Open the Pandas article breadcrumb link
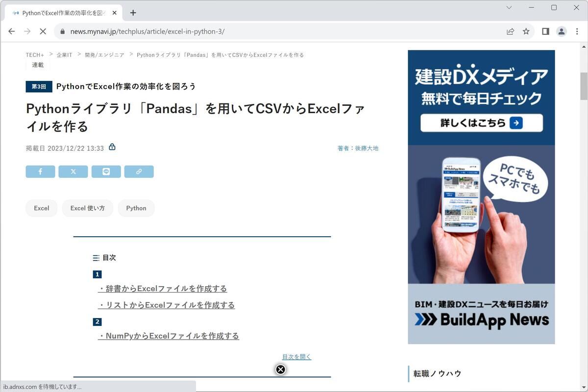The image size is (588, 392). point(220,55)
